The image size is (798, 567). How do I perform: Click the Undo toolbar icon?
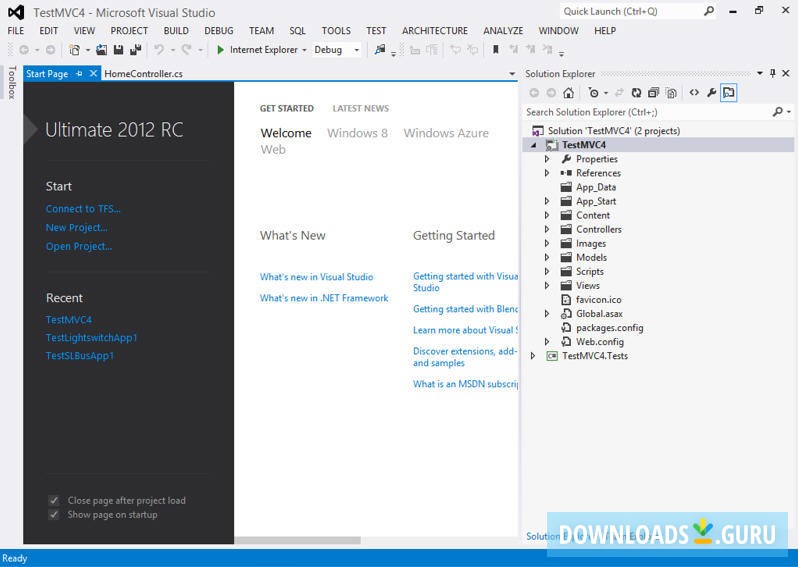(159, 50)
